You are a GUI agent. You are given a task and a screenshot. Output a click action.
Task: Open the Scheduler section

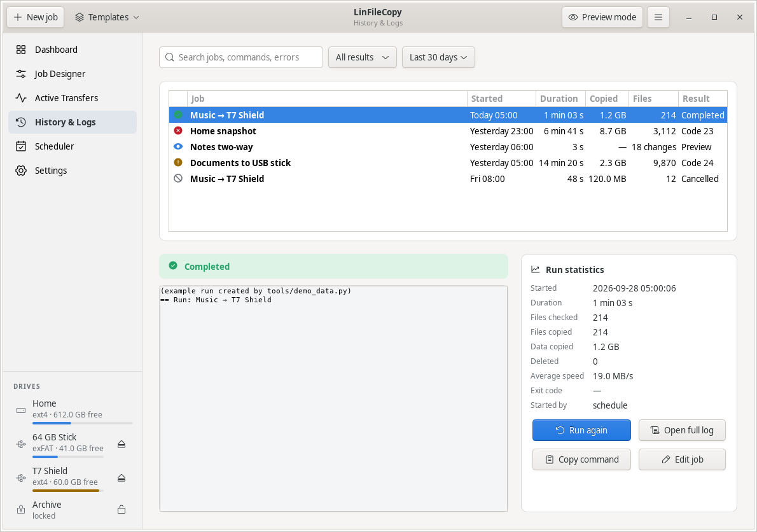coord(73,146)
